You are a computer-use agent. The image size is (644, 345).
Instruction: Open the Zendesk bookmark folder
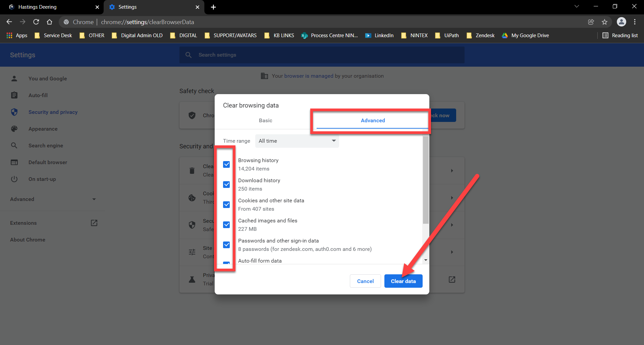[481, 36]
